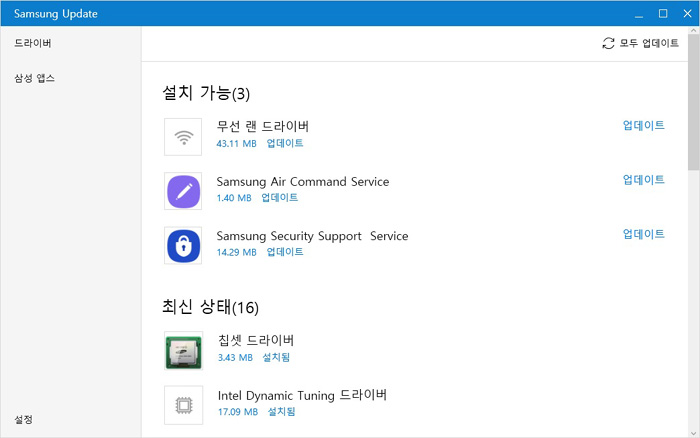Click 업데이트 status next to 14.29 MB
700x438 pixels.
pyautogui.click(x=285, y=252)
